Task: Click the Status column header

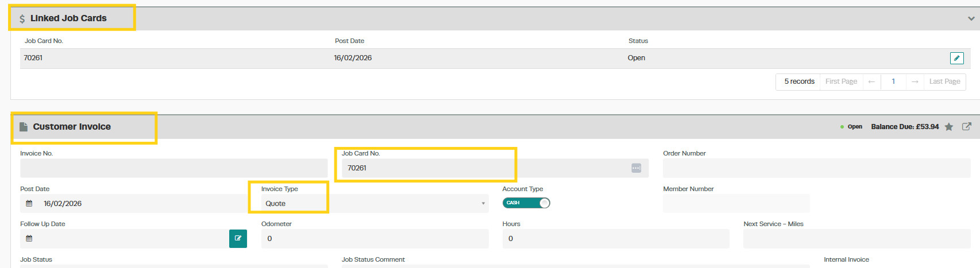Action: point(638,41)
